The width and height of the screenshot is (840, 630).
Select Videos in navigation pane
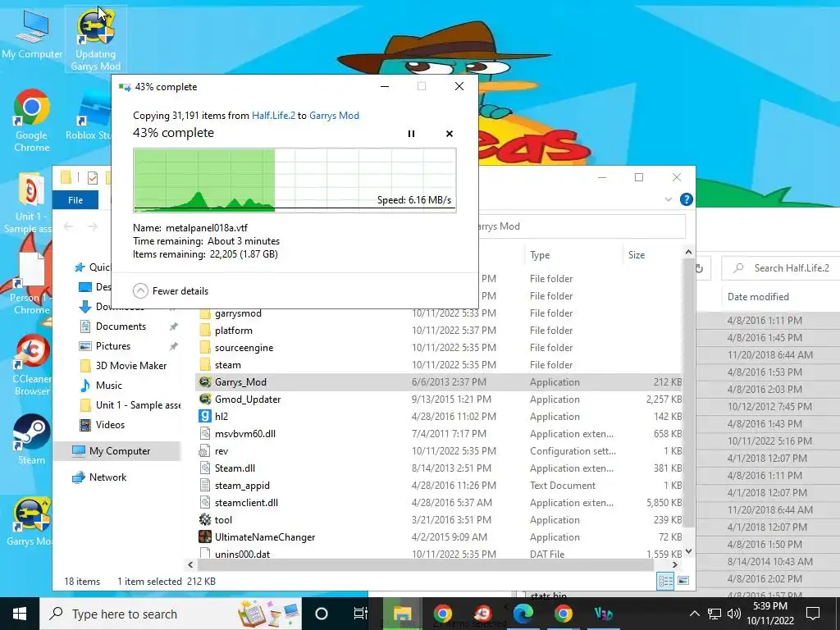[110, 425]
